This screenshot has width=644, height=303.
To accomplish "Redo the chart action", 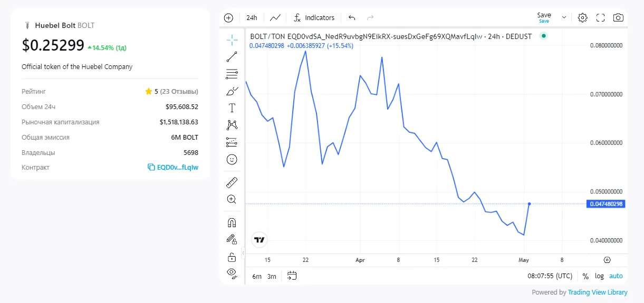I will tap(370, 17).
